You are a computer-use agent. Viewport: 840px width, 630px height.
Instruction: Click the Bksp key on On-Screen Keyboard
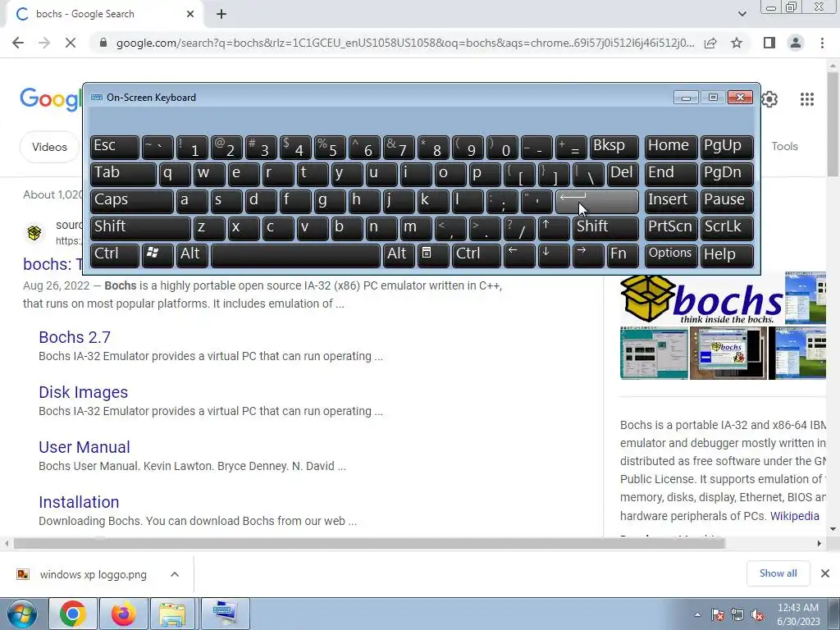coord(614,148)
